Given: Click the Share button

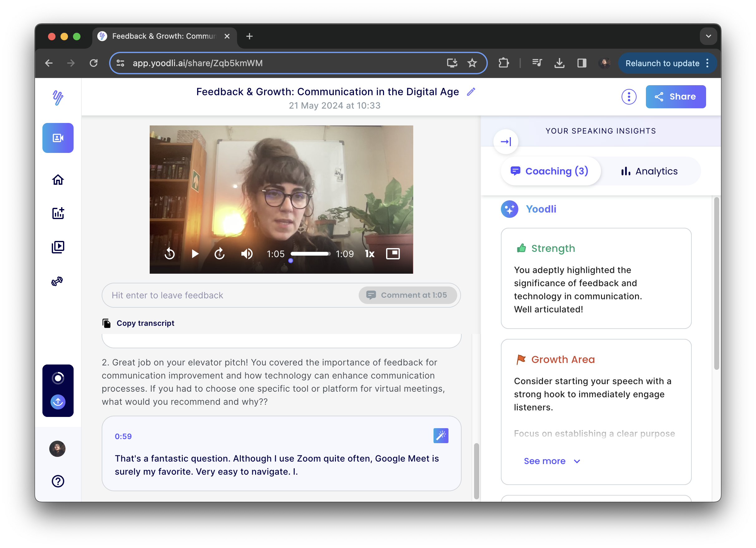Looking at the screenshot, I should pyautogui.click(x=675, y=97).
